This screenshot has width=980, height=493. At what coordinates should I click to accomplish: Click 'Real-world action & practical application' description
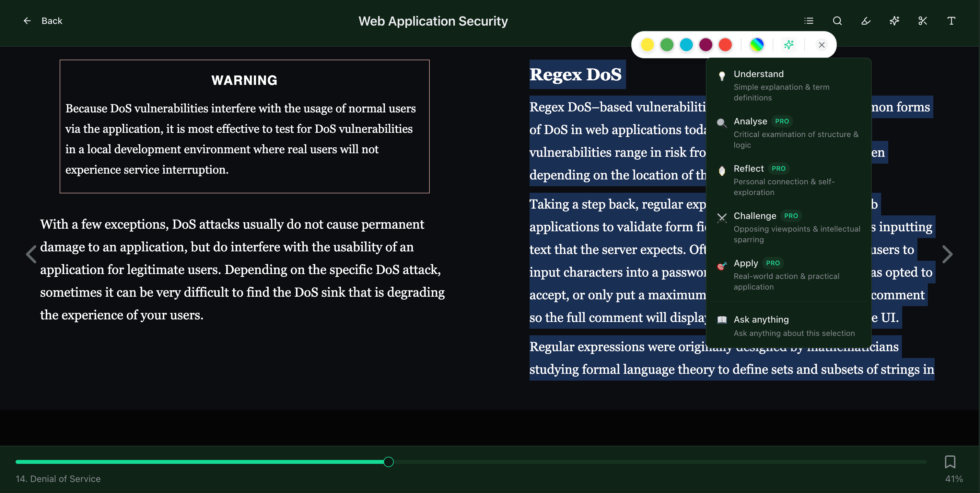[x=786, y=281]
